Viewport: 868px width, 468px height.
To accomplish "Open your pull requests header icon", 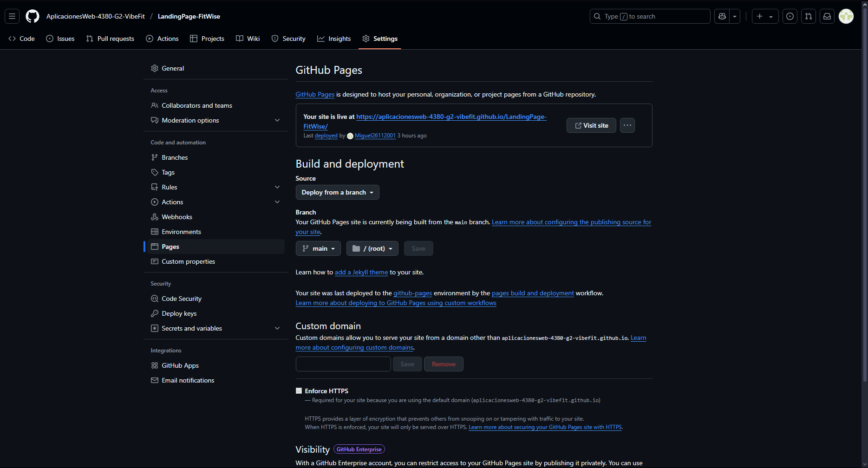I will tap(809, 16).
